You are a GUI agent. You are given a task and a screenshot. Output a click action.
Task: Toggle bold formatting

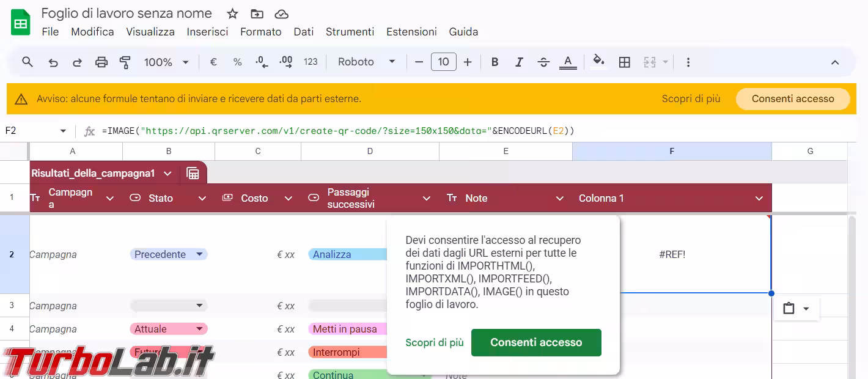click(495, 62)
